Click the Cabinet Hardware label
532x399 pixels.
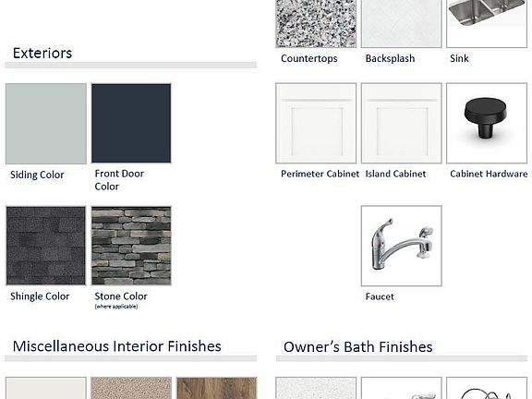tap(489, 174)
